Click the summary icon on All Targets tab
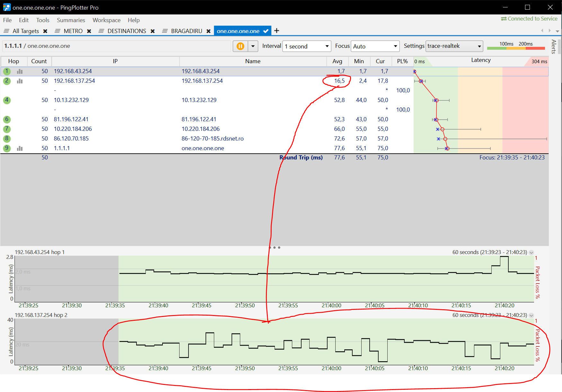The width and height of the screenshot is (562, 392). tap(6, 30)
